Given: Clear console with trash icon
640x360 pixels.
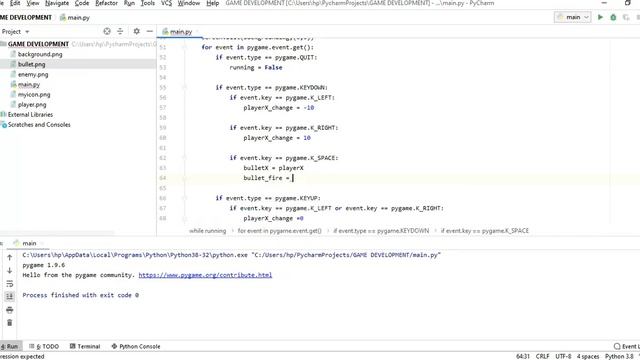Looking at the screenshot, I should tap(9, 323).
